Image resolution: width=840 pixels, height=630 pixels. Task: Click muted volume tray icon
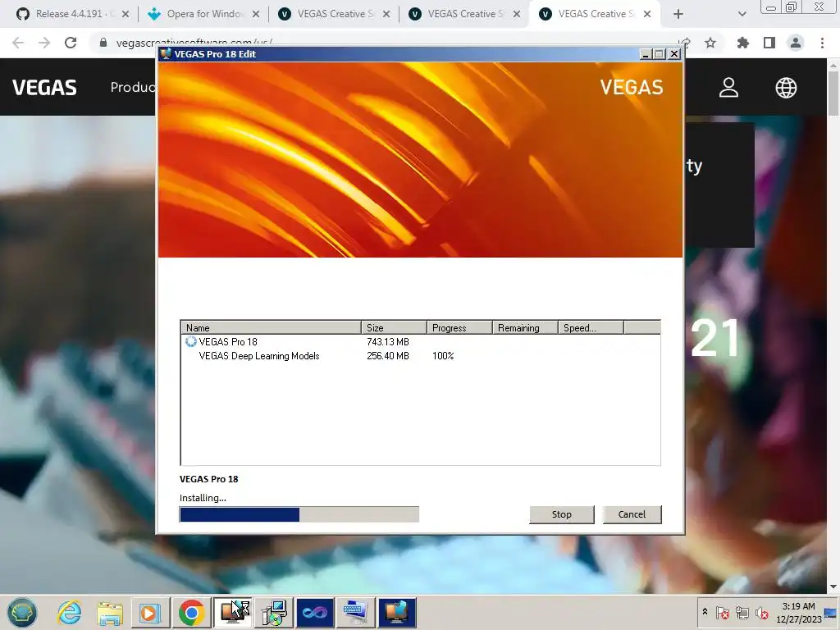(x=761, y=612)
